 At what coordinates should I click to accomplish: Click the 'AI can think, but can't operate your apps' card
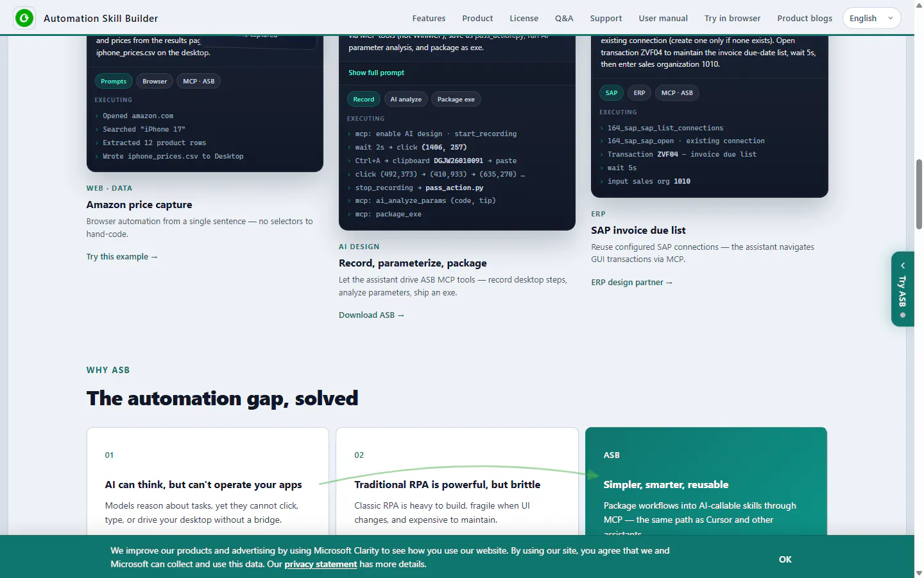pos(208,482)
